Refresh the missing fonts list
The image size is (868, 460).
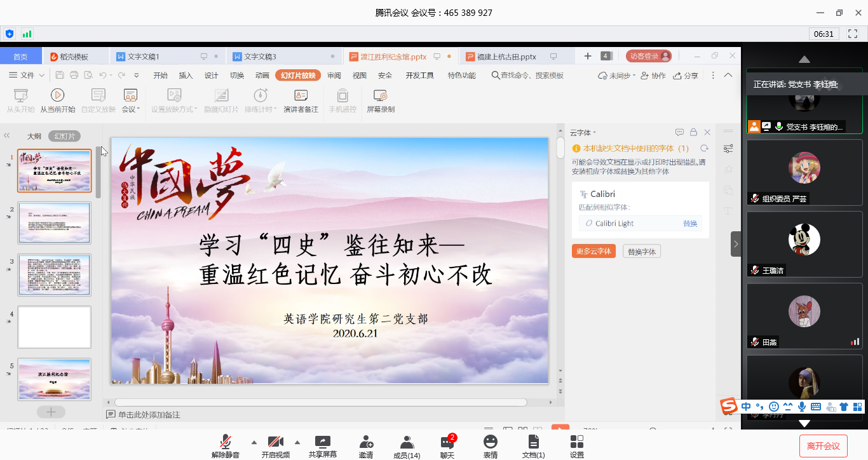coord(704,149)
